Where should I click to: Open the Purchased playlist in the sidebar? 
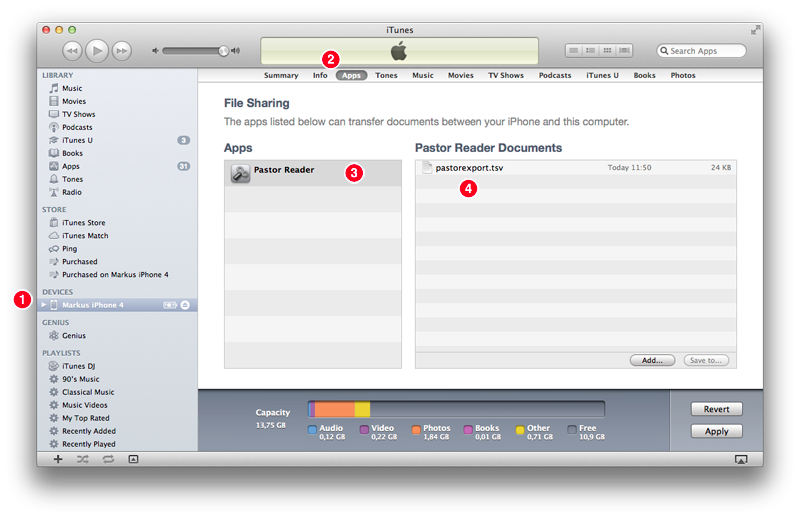(x=117, y=262)
